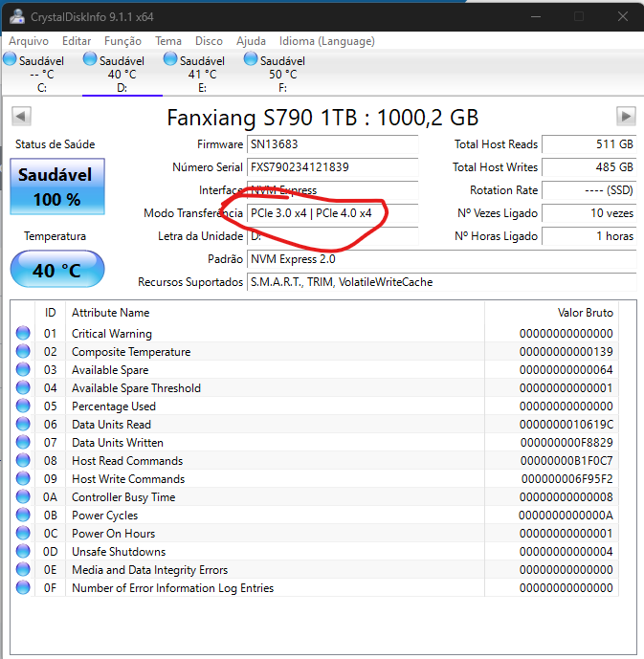The image size is (644, 659).
Task: Click the 40 °C temperature button
Action: (57, 270)
